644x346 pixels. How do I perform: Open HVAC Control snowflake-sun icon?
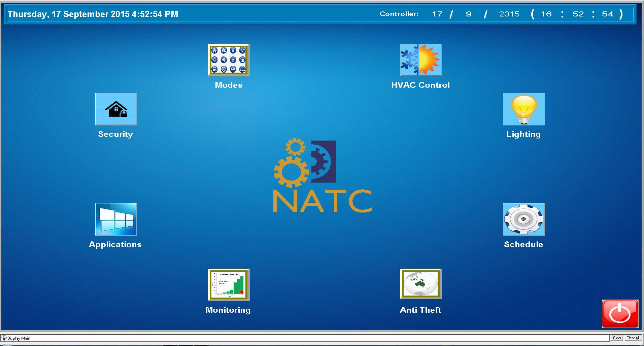(x=420, y=60)
